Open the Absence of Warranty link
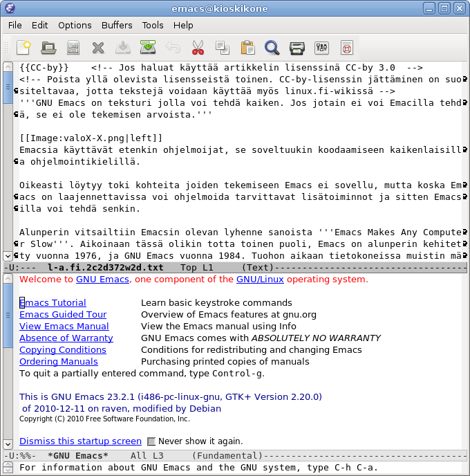 pyautogui.click(x=66, y=338)
